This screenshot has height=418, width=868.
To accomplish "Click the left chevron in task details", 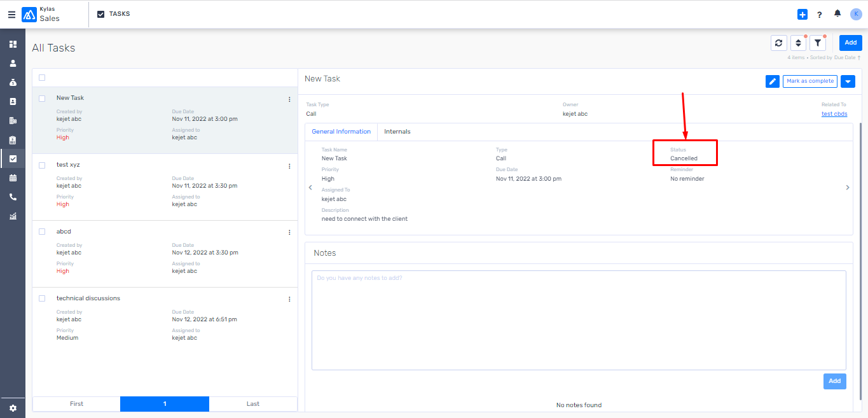I will click(310, 188).
